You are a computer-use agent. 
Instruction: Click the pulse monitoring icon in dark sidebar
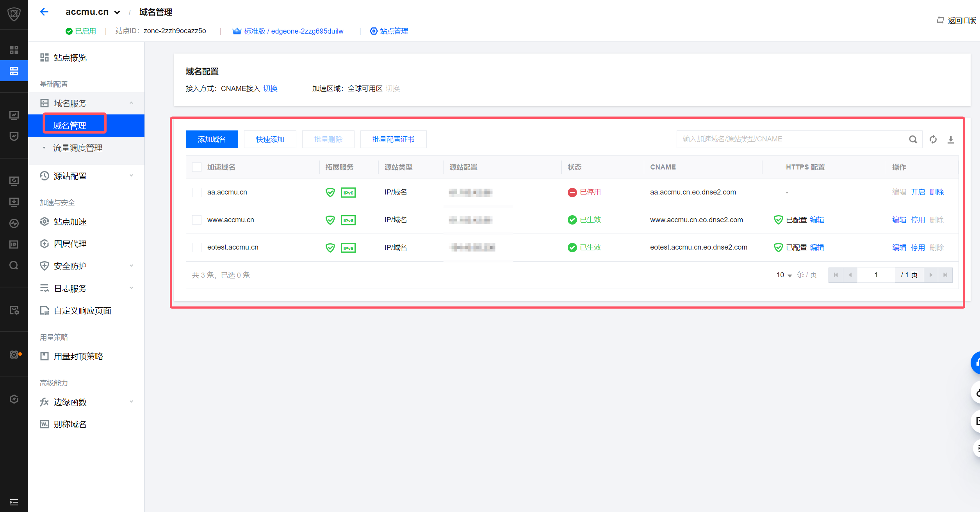(x=14, y=223)
